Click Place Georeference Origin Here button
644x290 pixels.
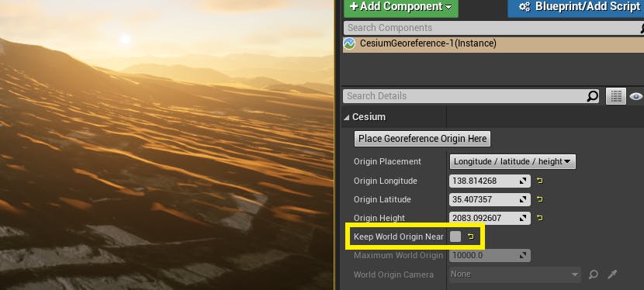(x=422, y=139)
